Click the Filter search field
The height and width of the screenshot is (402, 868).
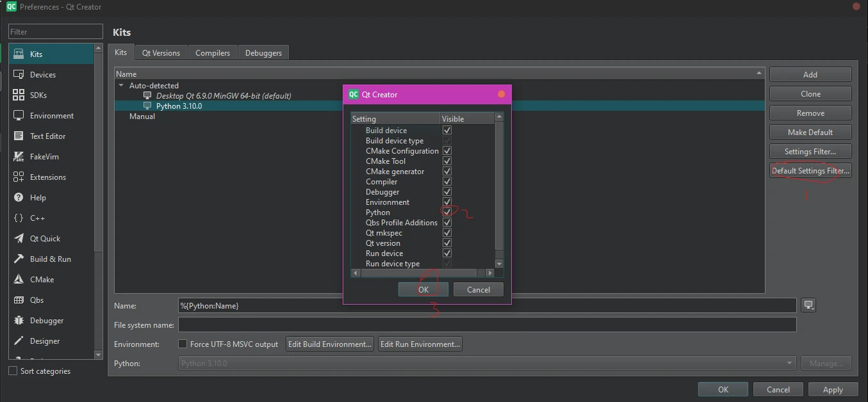[56, 31]
